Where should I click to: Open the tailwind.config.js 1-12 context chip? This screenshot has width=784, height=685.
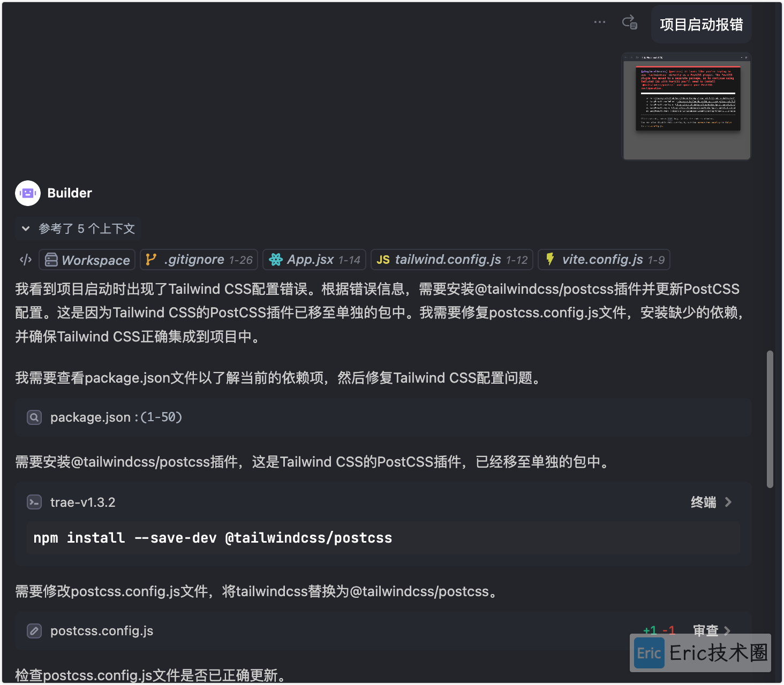[452, 260]
